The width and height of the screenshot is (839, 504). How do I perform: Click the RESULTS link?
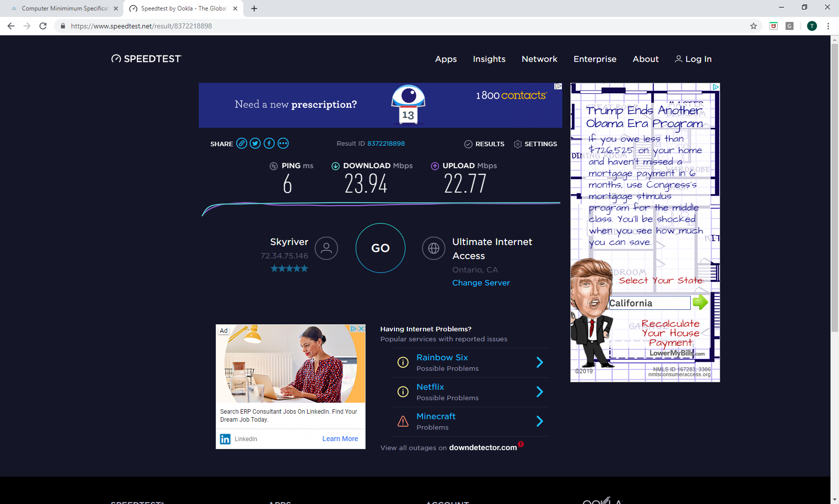click(490, 144)
